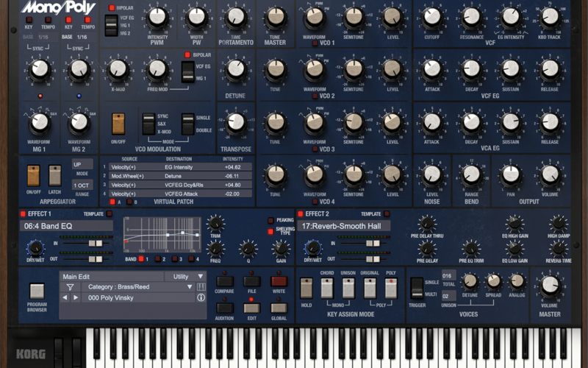
Task: Click the VCF EG Intensity knob
Action: pos(511,17)
